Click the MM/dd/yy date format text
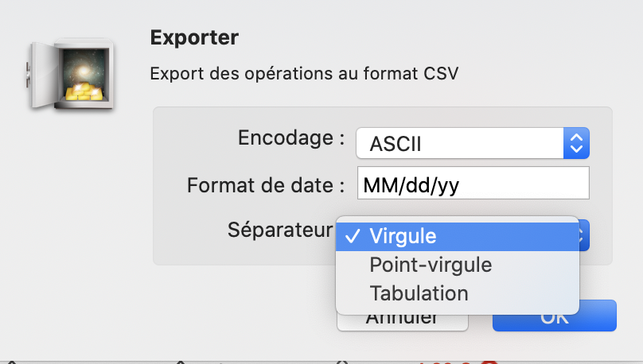Image resolution: width=643 pixels, height=364 pixels. pos(411,185)
